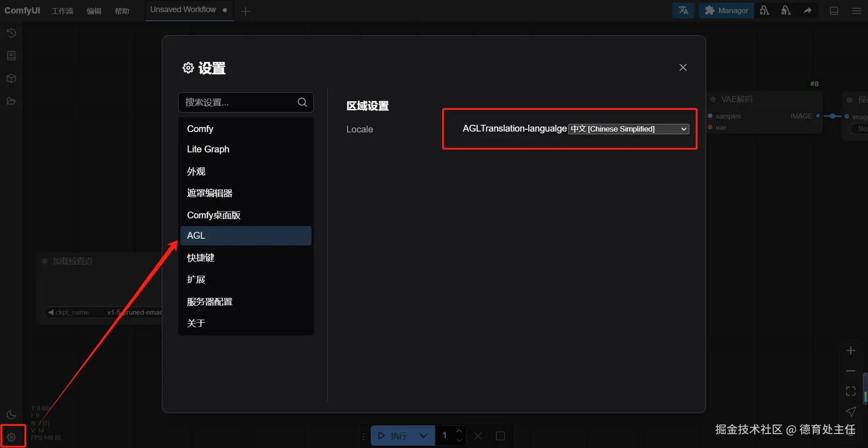Click the cancel current run X icon
The width and height of the screenshot is (868, 448).
tap(478, 436)
